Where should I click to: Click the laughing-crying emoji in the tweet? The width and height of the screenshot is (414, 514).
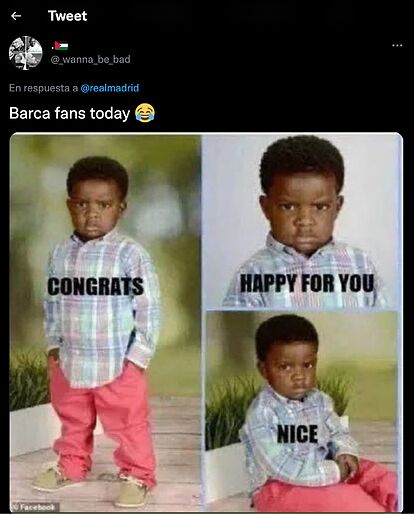pos(145,113)
